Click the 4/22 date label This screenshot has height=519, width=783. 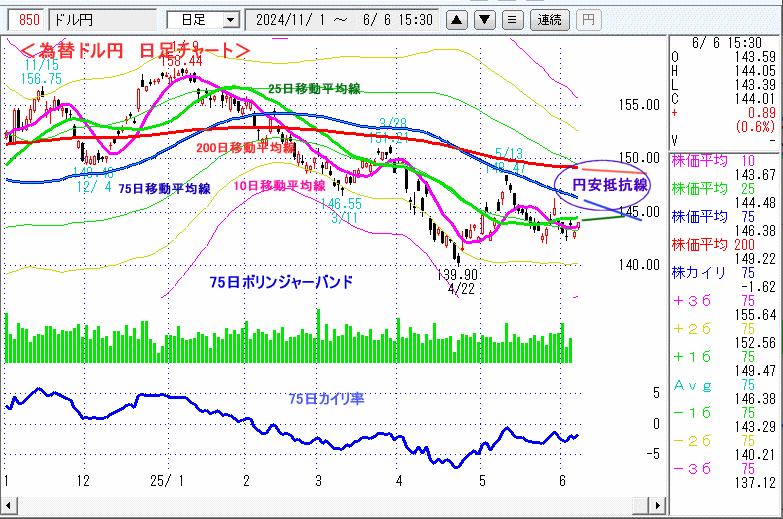461,289
